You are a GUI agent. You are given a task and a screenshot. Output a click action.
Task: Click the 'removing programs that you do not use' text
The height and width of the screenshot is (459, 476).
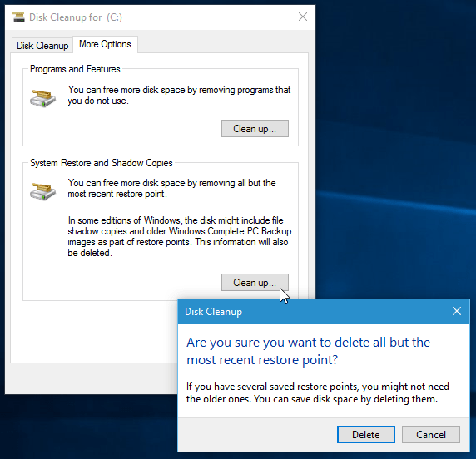point(179,96)
